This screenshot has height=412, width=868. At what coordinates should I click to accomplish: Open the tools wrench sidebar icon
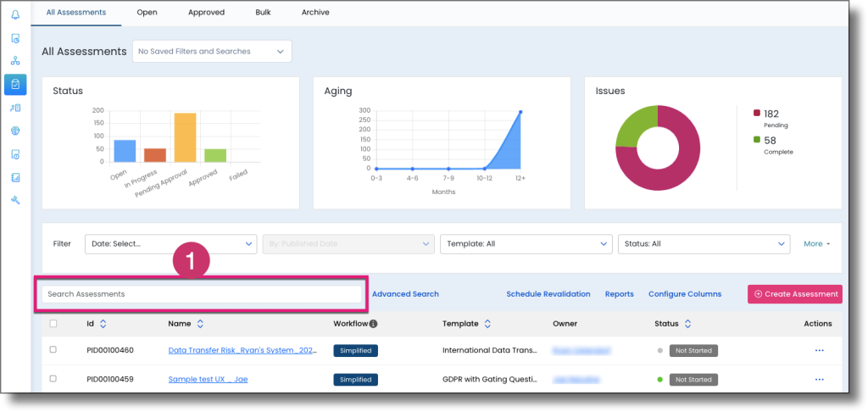[15, 200]
